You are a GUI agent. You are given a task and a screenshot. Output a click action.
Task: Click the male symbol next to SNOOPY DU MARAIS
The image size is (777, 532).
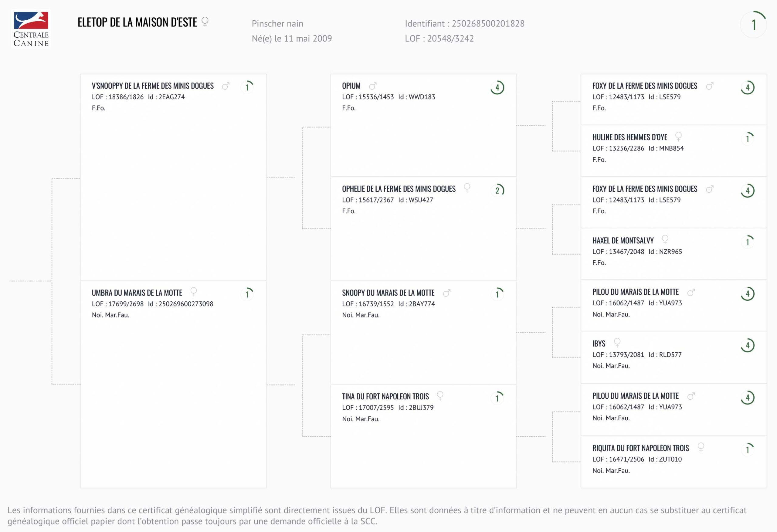pyautogui.click(x=447, y=293)
